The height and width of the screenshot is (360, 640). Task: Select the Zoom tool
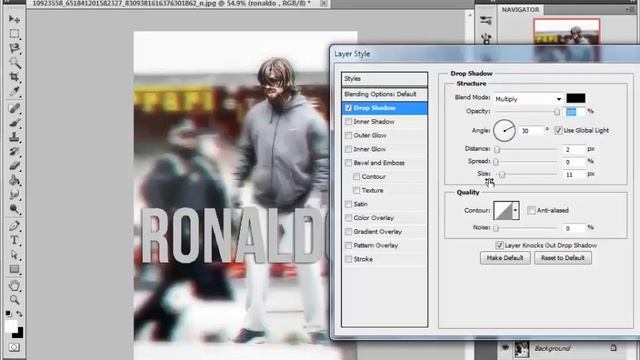pyautogui.click(x=14, y=300)
